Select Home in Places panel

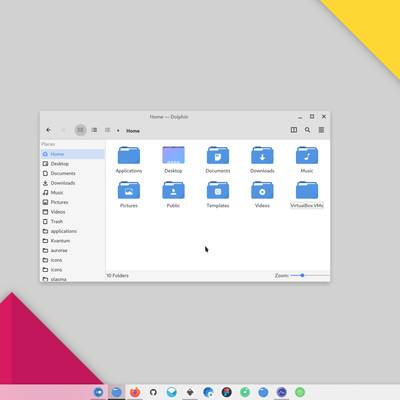click(73, 154)
